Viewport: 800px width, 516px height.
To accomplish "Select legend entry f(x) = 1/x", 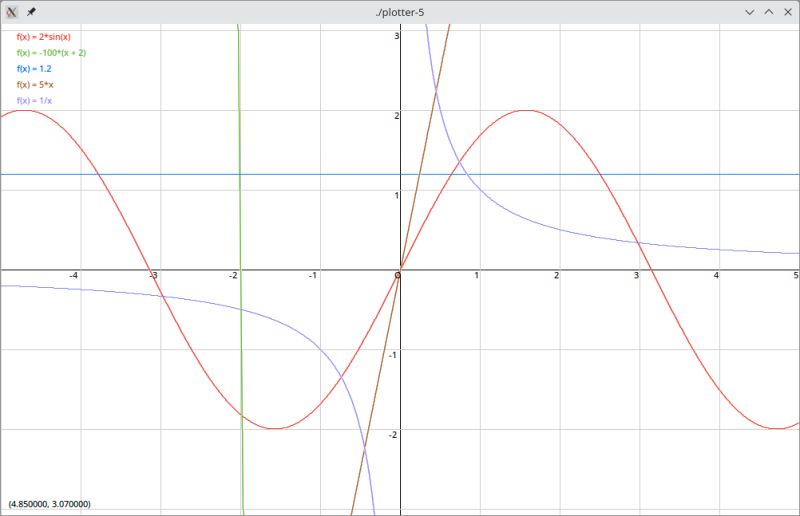I will pyautogui.click(x=34, y=101).
